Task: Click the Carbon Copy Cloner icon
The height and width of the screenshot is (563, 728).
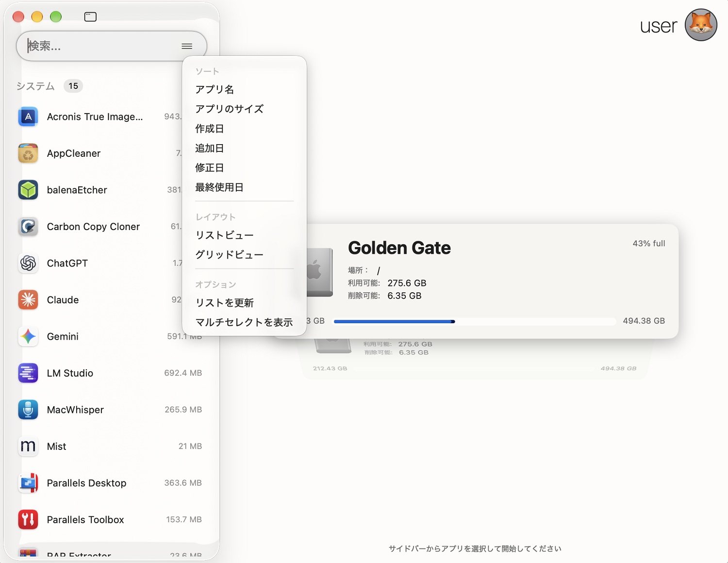Action: (x=28, y=227)
